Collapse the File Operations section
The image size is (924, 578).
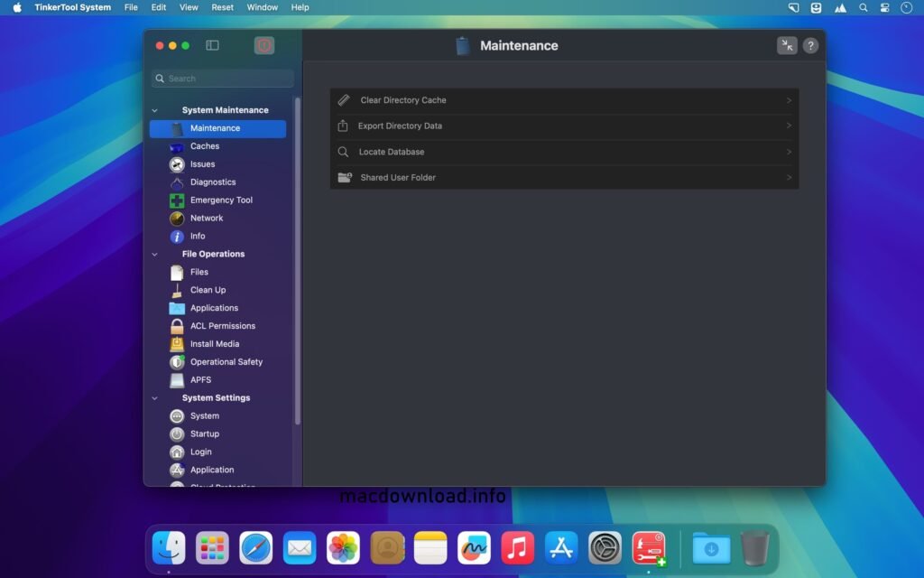click(x=155, y=254)
